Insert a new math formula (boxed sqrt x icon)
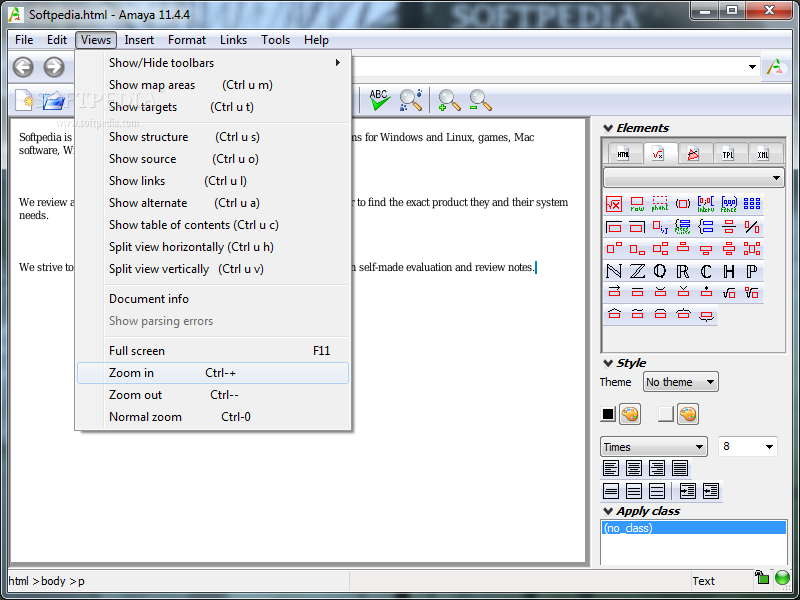 614,204
